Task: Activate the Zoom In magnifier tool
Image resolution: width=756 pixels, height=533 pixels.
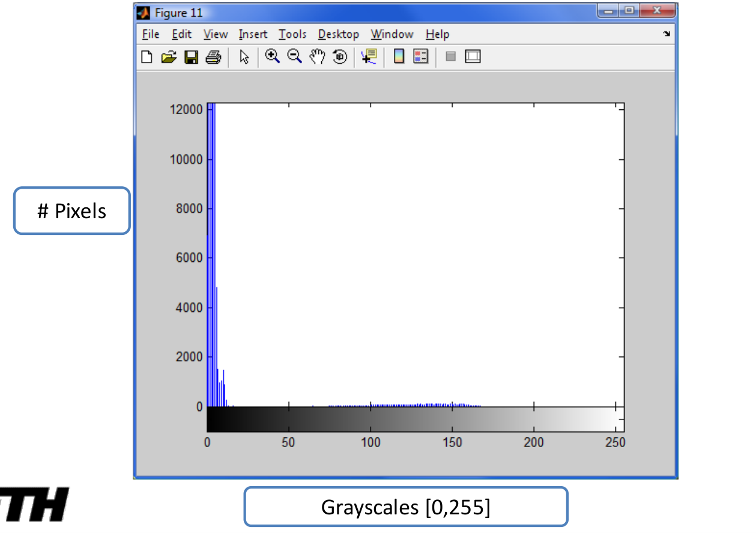Action: click(x=273, y=56)
